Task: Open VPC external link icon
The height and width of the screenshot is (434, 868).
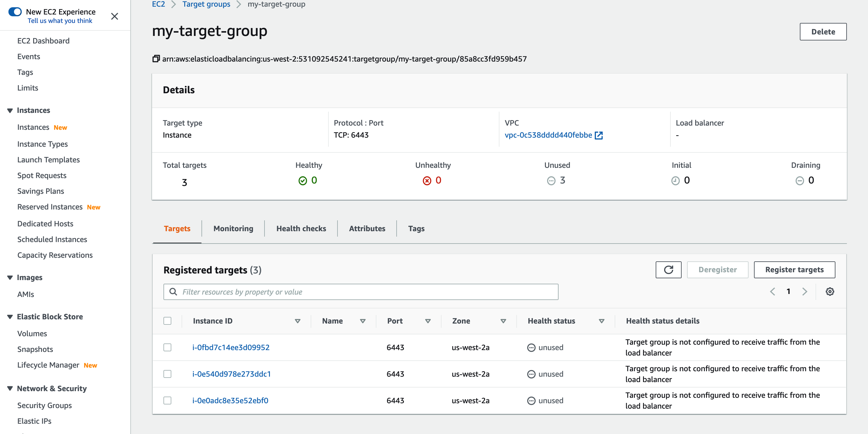Action: coord(599,136)
